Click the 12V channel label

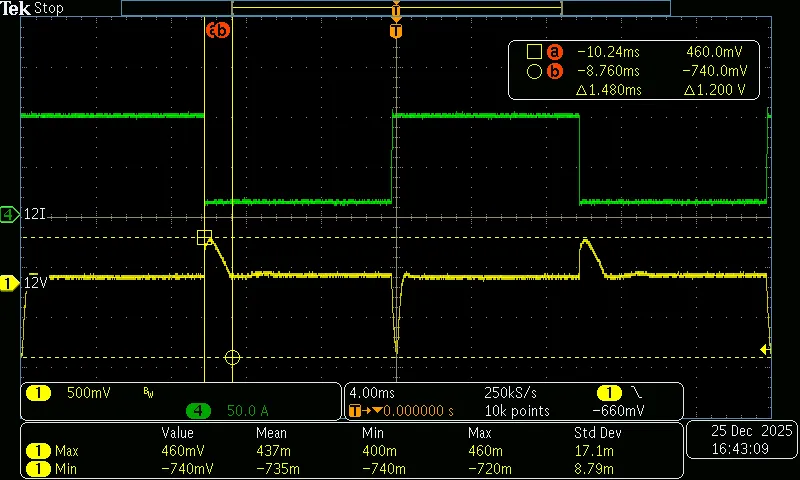[36, 282]
